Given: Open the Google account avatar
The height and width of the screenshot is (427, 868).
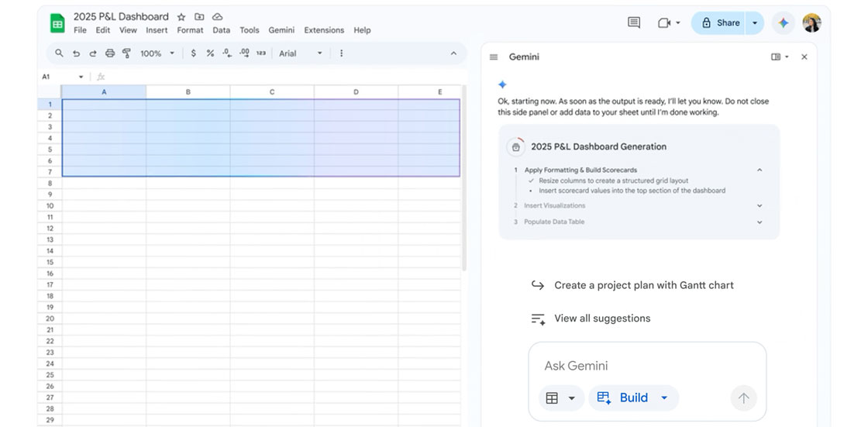Looking at the screenshot, I should click(x=812, y=22).
